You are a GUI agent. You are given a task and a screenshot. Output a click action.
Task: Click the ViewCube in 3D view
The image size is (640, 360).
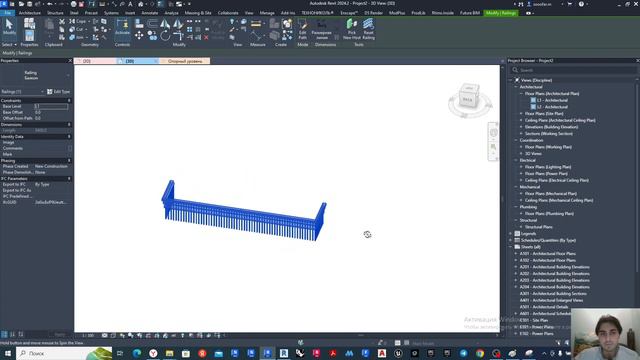[x=469, y=97]
